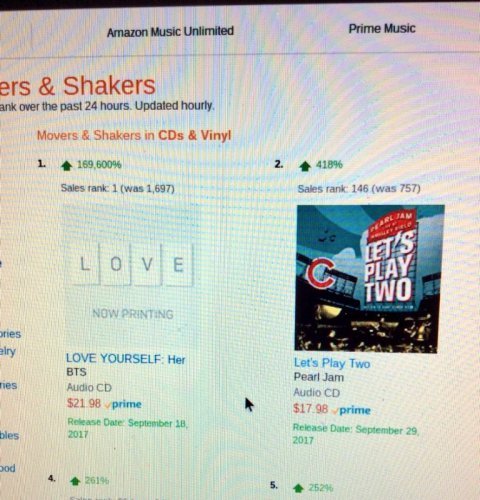Click Sales rank 146 (was 757) text

[359, 189]
